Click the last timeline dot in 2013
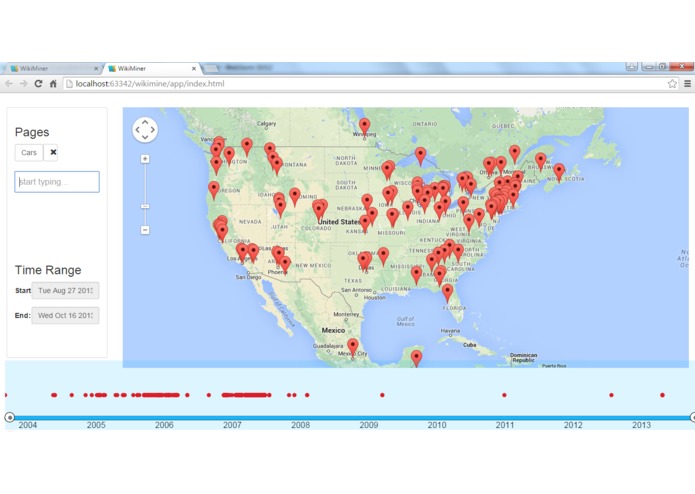Image resolution: width=695 pixels, height=494 pixels. [x=663, y=395]
